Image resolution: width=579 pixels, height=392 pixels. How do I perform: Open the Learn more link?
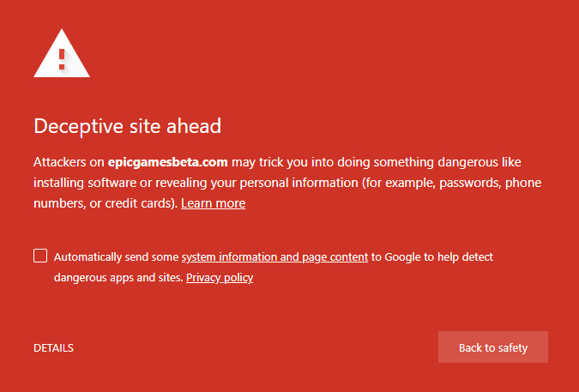[213, 203]
